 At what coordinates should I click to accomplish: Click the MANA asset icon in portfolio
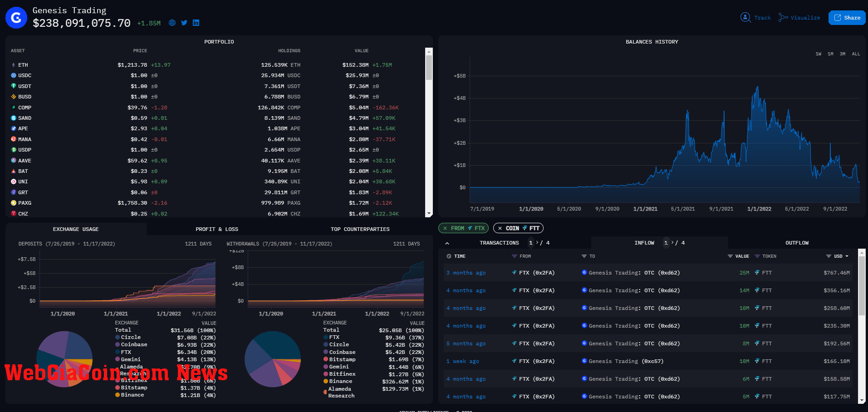14,139
